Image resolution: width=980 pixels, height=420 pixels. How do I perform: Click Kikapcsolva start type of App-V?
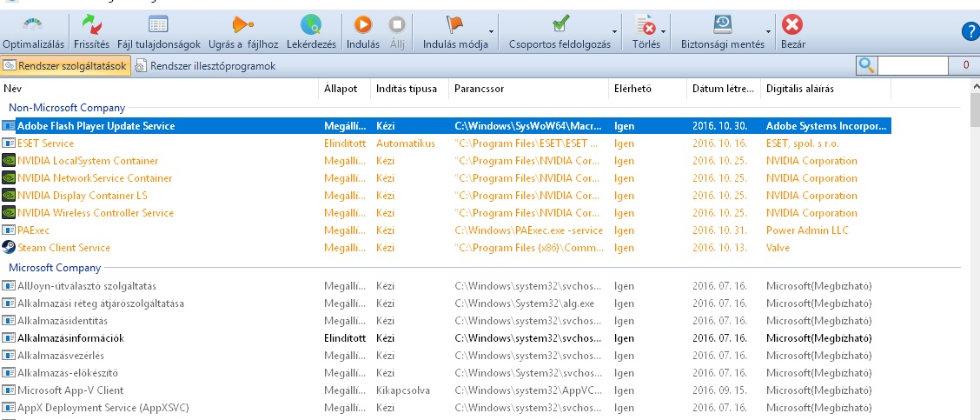(403, 390)
